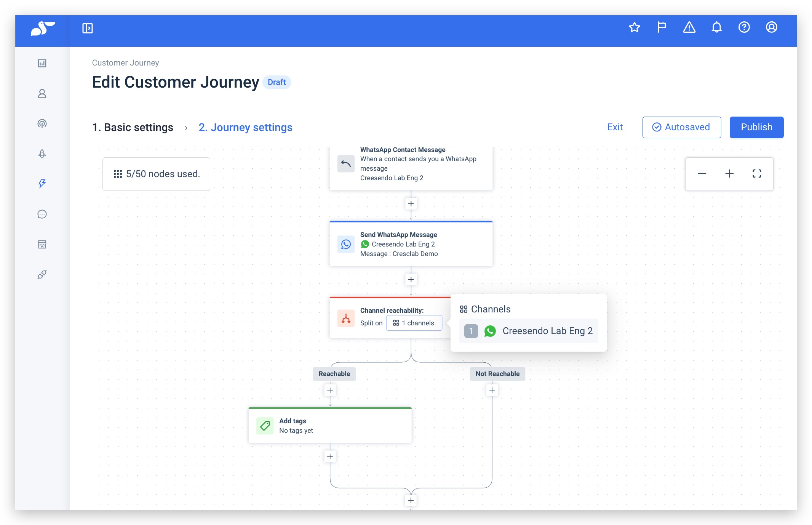The width and height of the screenshot is (812, 525).
Task: Click the Draft status badge
Action: point(277,82)
